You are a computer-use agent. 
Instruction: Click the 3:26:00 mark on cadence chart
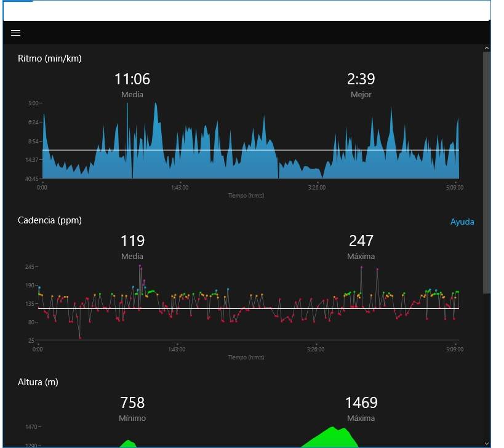pos(315,350)
